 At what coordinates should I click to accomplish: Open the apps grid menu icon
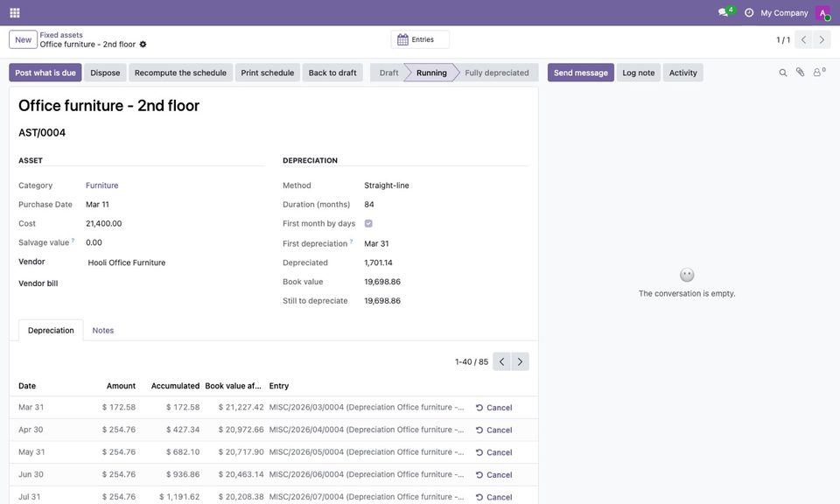tap(15, 12)
